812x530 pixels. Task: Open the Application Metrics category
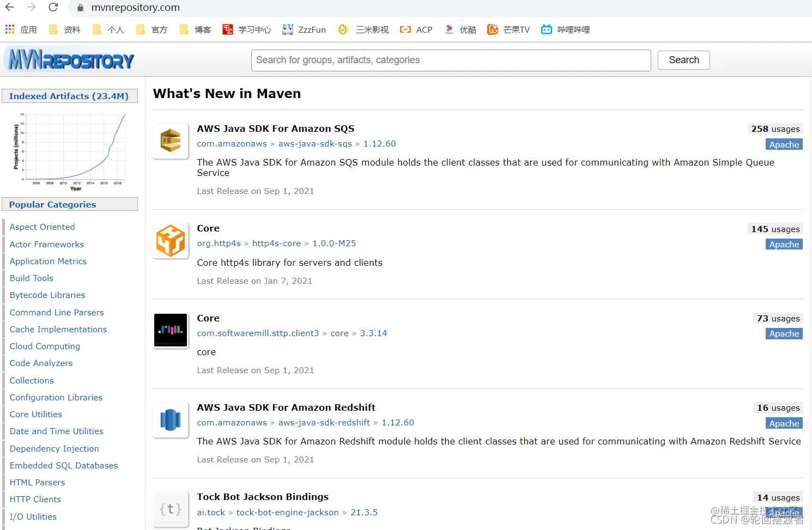48,261
